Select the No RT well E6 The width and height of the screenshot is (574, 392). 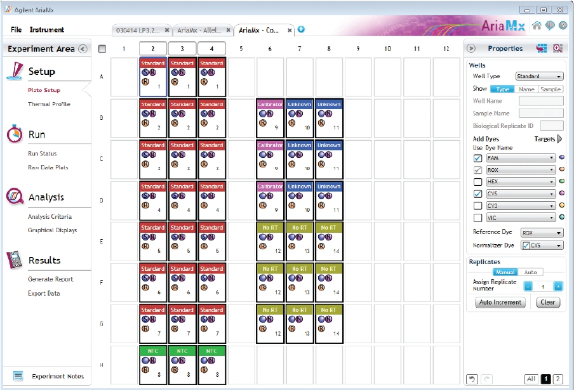pyautogui.click(x=270, y=241)
